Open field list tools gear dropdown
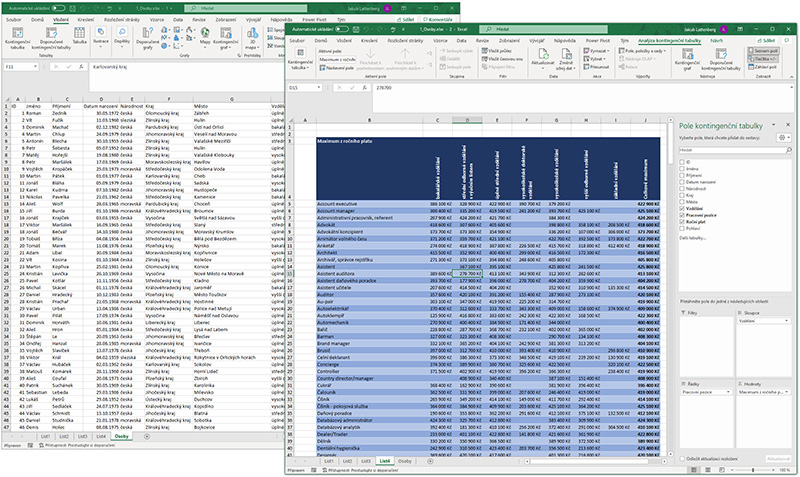Image resolution: width=800 pixels, height=477 pixels. tap(784, 138)
